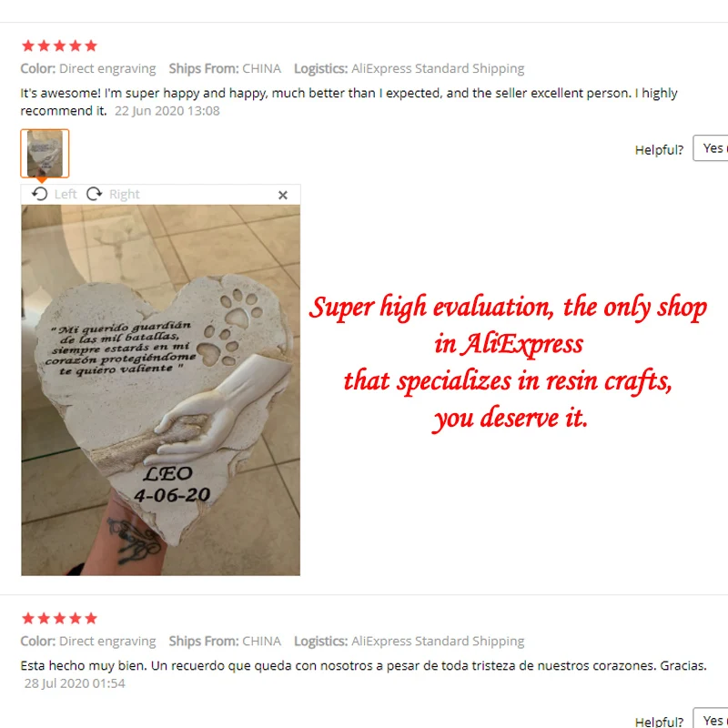Image resolution: width=728 pixels, height=728 pixels.
Task: Click the third star of the bottom review
Action: click(x=59, y=618)
